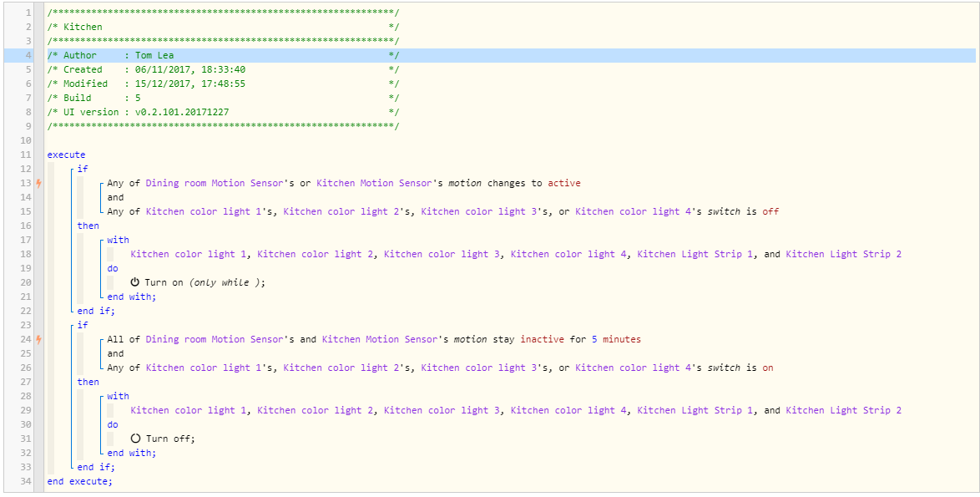The height and width of the screenshot is (497, 980).
Task: Click the first if keyword on line 12
Action: (83, 169)
